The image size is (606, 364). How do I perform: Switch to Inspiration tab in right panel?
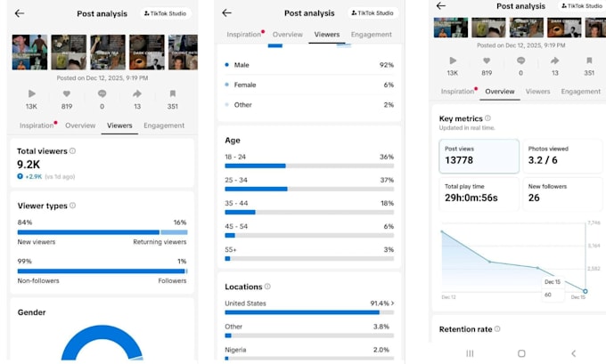(x=457, y=92)
